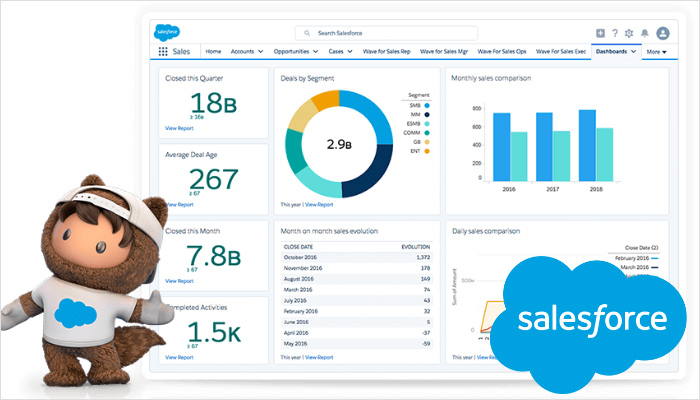Select the July 2016 table row
Viewport: 700px width, 400px height.
[x=357, y=300]
